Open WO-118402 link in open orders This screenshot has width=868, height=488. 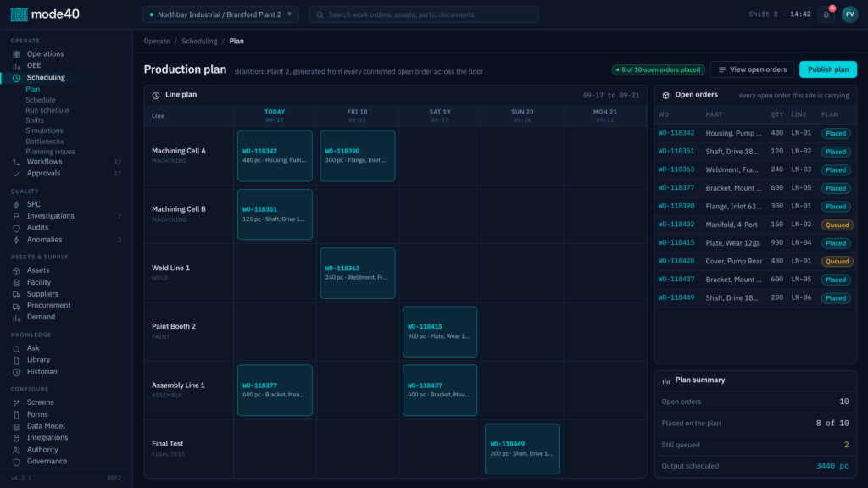pyautogui.click(x=676, y=225)
